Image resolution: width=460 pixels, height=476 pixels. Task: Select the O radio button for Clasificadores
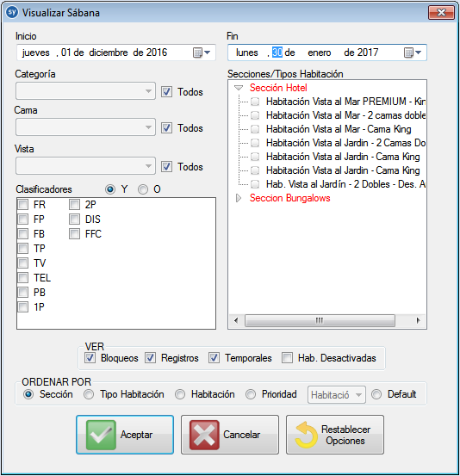tap(143, 189)
